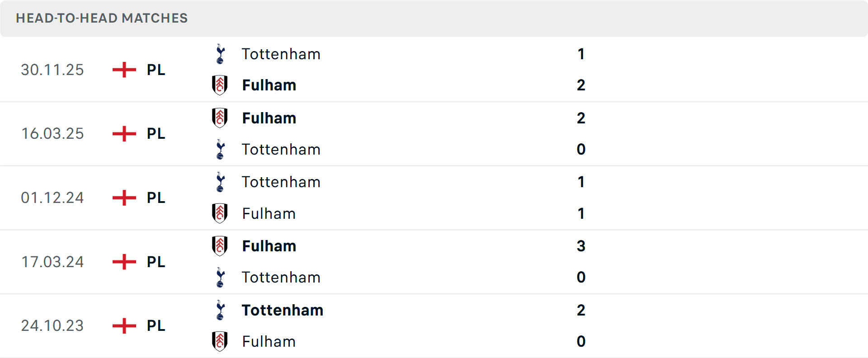Image resolution: width=868 pixels, height=358 pixels.
Task: Click the Tottenham crest in the 30.11.25 match
Action: click(220, 54)
